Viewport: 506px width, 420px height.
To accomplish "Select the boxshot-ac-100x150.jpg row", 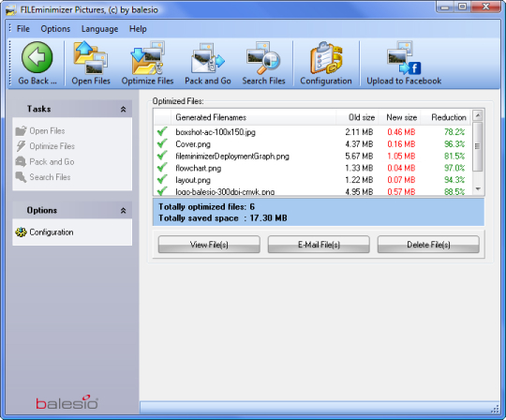I will click(x=312, y=132).
